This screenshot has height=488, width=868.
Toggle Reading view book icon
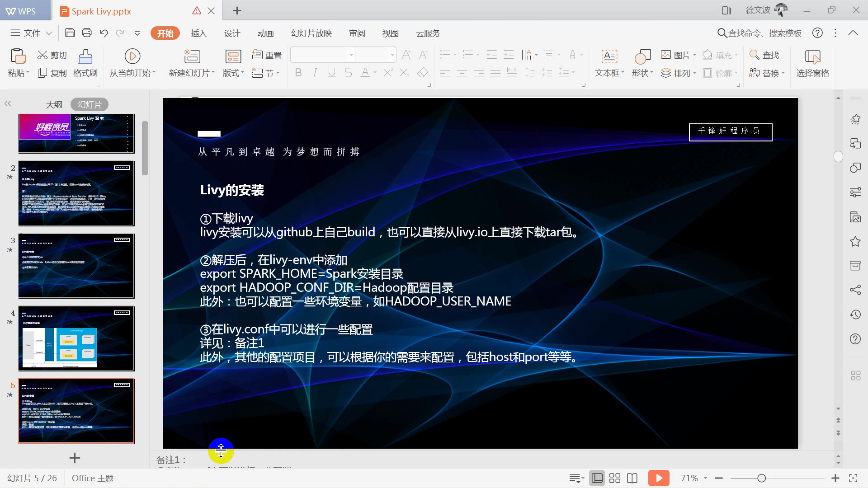click(x=632, y=478)
